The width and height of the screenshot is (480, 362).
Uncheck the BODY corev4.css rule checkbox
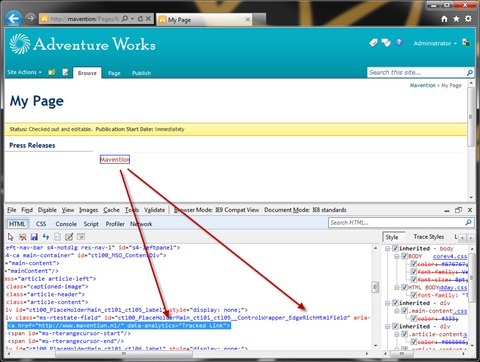coord(404,256)
